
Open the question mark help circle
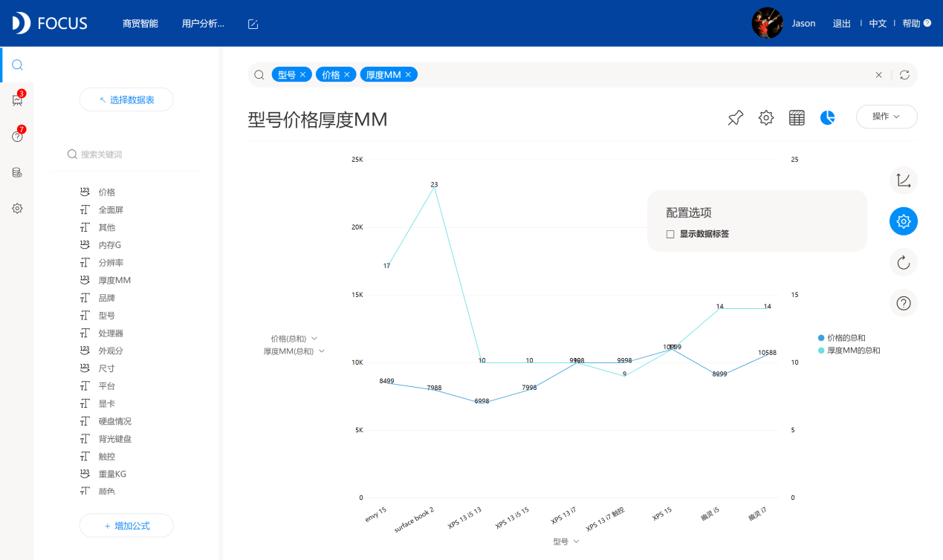coord(903,303)
